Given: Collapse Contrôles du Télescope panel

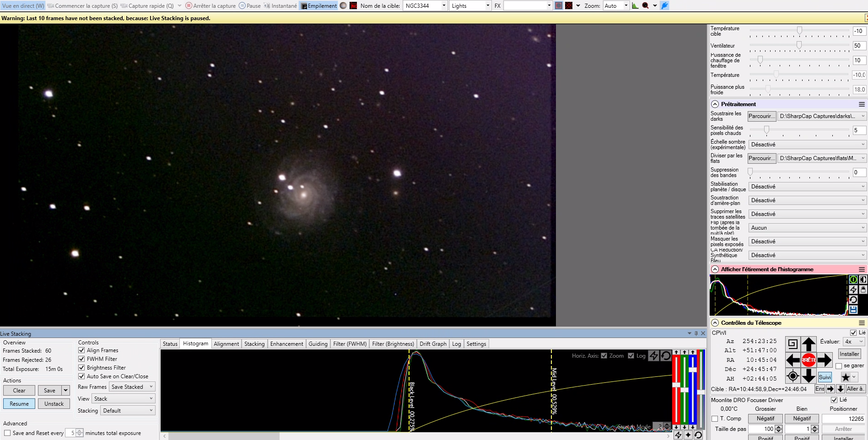Looking at the screenshot, I should [715, 323].
